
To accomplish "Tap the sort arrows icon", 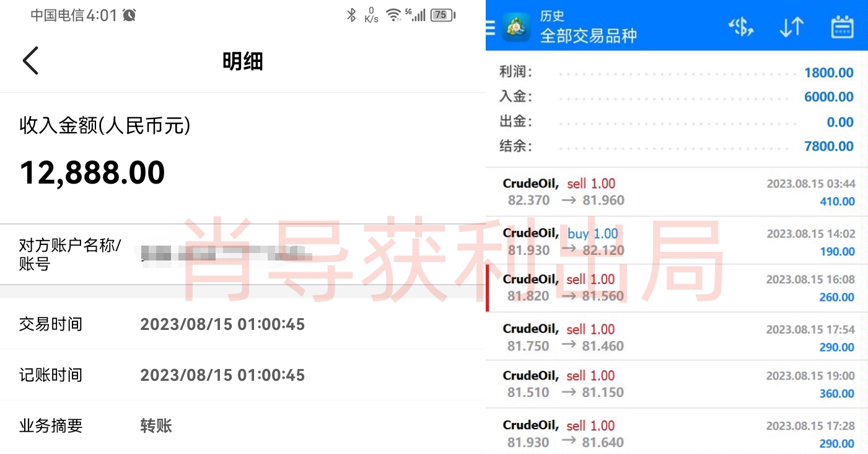I will pyautogui.click(x=791, y=27).
